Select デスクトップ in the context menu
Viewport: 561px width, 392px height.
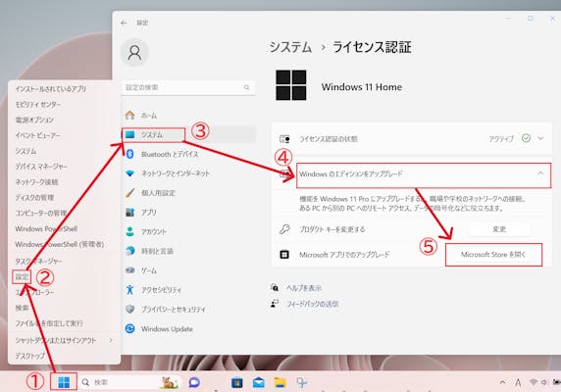[x=30, y=356]
